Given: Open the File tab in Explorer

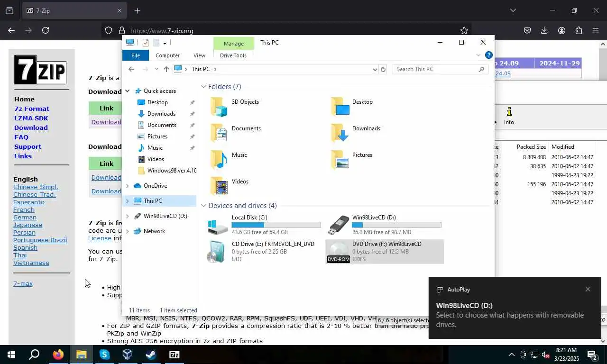Looking at the screenshot, I should coord(136,55).
